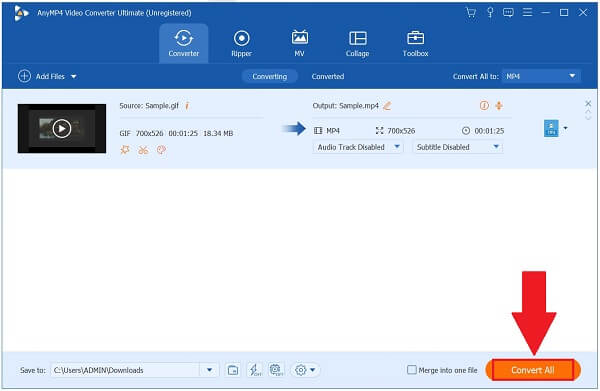Open the hamburger menu icon
Image resolution: width=600 pixels, height=391 pixels.
pos(527,13)
